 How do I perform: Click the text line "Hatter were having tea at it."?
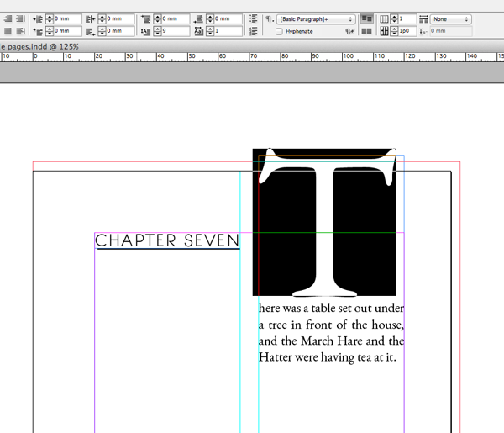tap(328, 357)
